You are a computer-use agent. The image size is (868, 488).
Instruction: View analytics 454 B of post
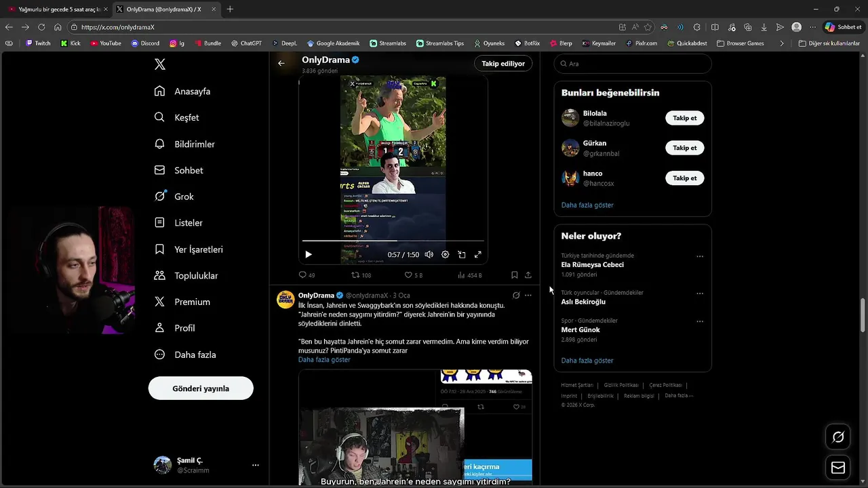(x=470, y=275)
